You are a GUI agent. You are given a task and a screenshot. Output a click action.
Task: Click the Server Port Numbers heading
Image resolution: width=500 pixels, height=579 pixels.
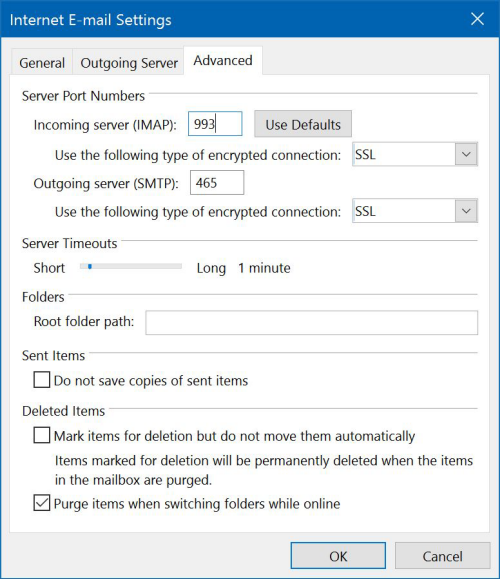pos(83,96)
